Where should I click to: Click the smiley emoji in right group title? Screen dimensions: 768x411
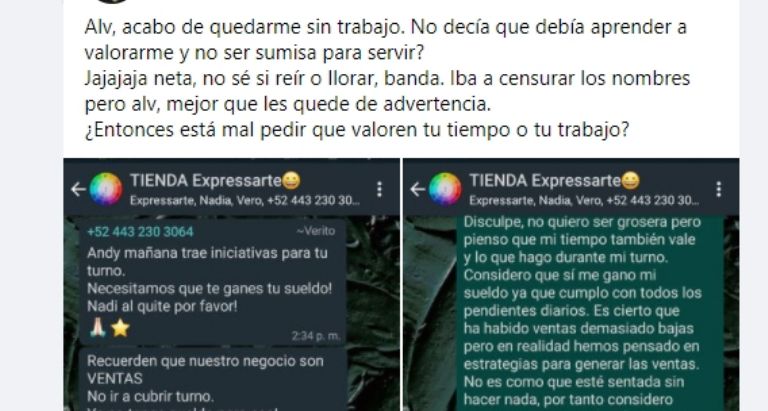(630, 181)
